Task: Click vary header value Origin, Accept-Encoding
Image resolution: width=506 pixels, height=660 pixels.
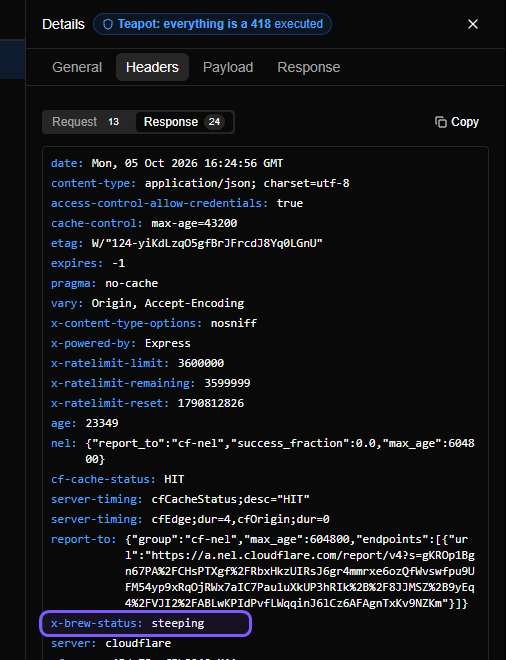Action: 168,303
